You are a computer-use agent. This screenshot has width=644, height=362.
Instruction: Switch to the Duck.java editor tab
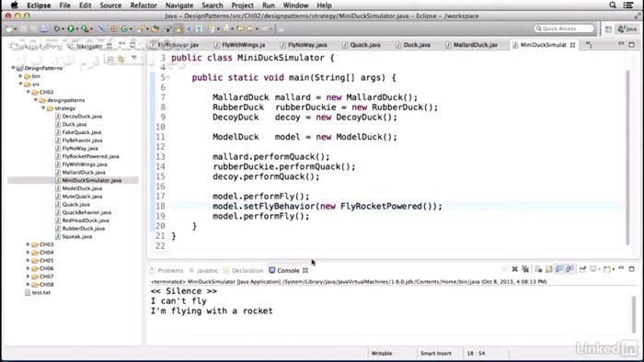tap(413, 45)
